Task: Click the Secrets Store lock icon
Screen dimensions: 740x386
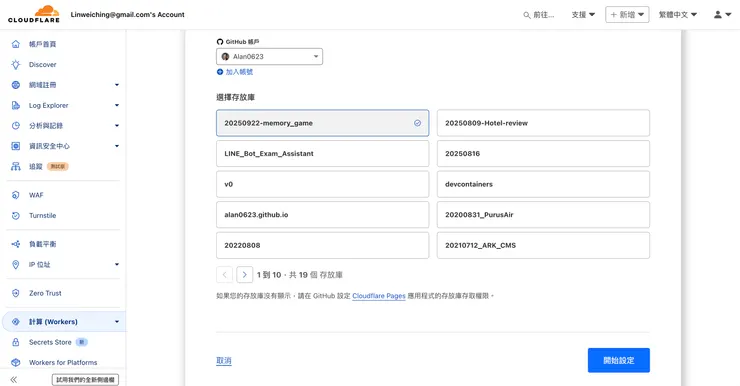Action: [x=16, y=342]
